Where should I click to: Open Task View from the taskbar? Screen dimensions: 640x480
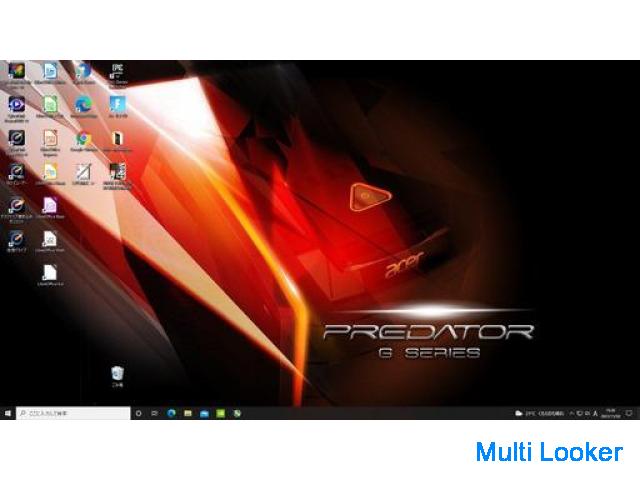pos(155,412)
